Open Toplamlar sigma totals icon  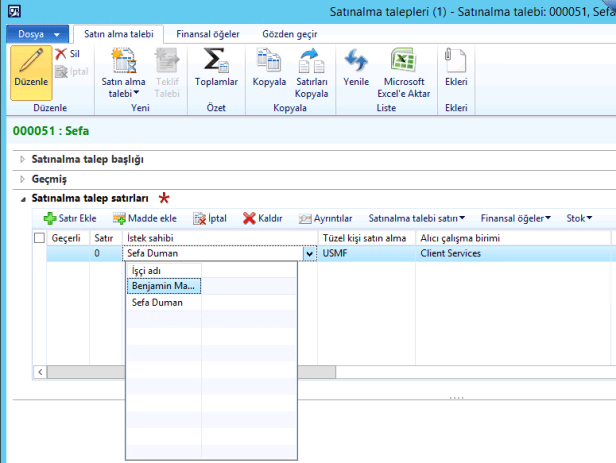tap(216, 60)
